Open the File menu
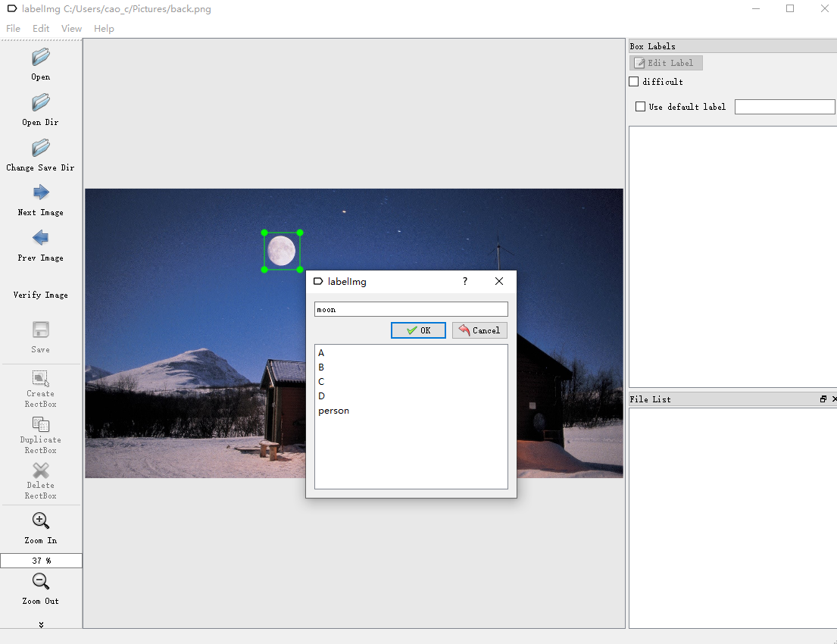 tap(13, 29)
